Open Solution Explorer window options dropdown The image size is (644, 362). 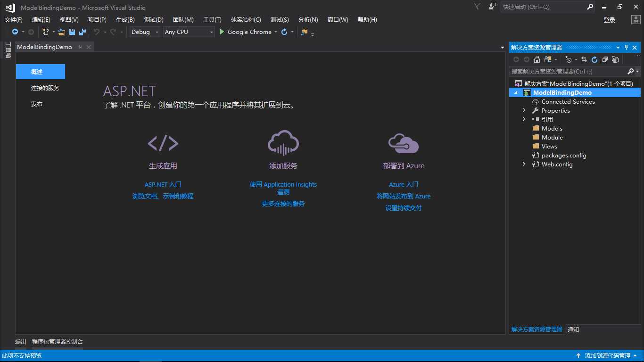click(618, 47)
